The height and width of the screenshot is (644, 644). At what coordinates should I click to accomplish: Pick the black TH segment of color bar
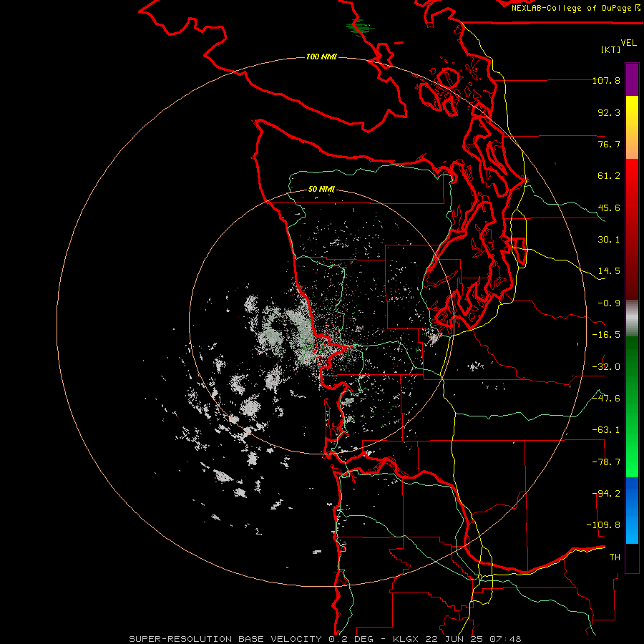tap(632, 557)
